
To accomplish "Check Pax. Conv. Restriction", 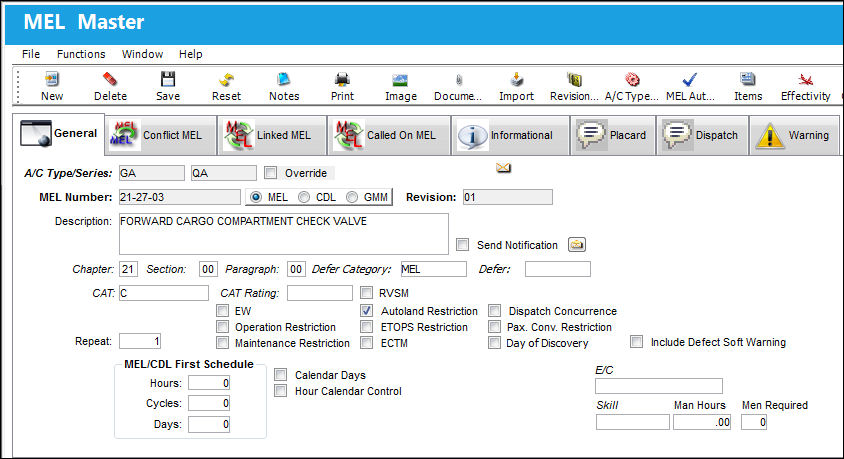I will pyautogui.click(x=495, y=327).
